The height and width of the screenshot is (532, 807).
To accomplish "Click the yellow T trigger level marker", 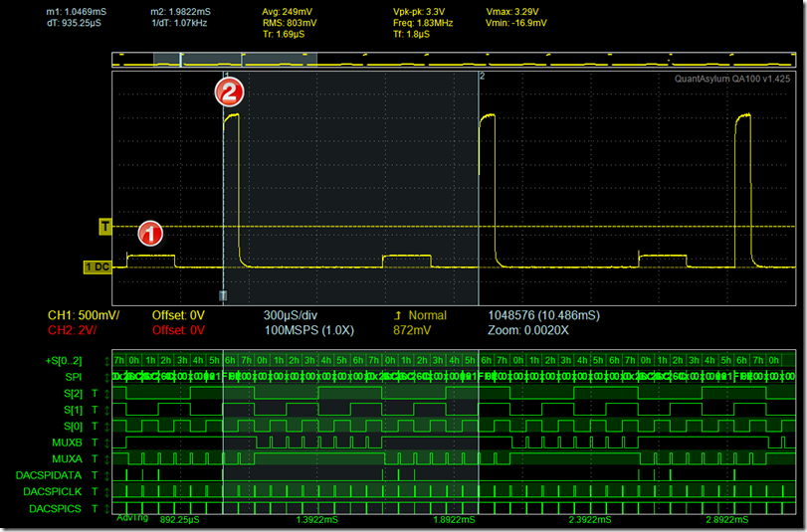I will pyautogui.click(x=103, y=227).
